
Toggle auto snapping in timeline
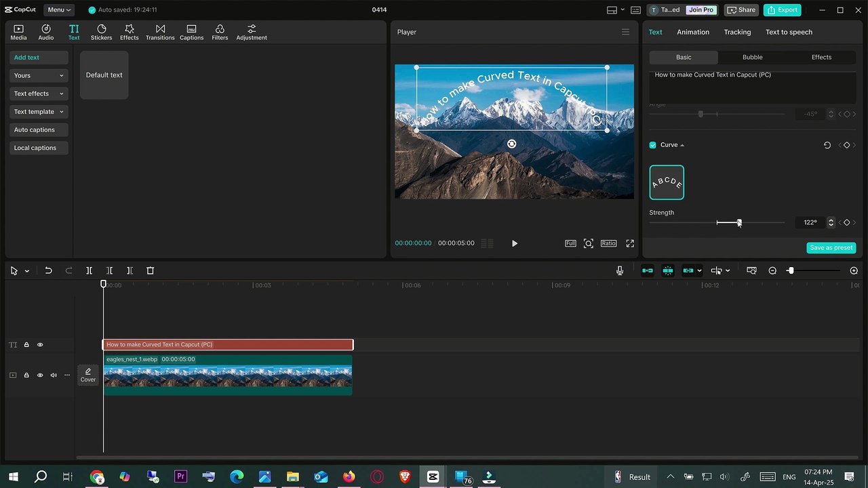pos(668,270)
